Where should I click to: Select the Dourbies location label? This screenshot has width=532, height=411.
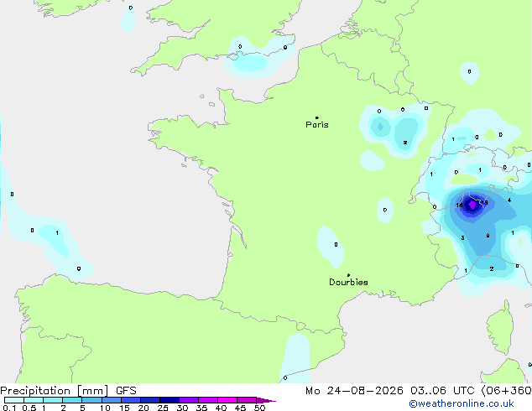348,282
